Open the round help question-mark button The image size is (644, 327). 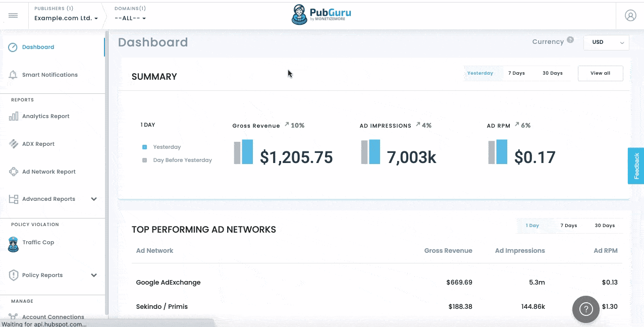coord(586,309)
